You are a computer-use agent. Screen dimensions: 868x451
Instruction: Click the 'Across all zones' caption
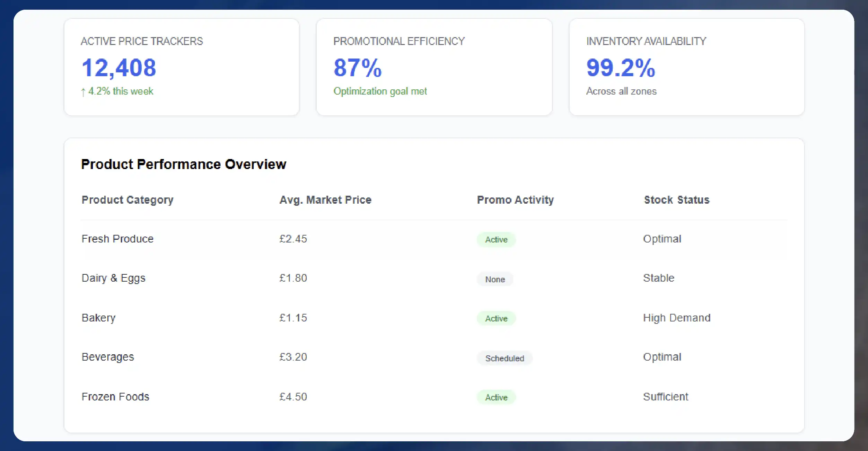(621, 91)
